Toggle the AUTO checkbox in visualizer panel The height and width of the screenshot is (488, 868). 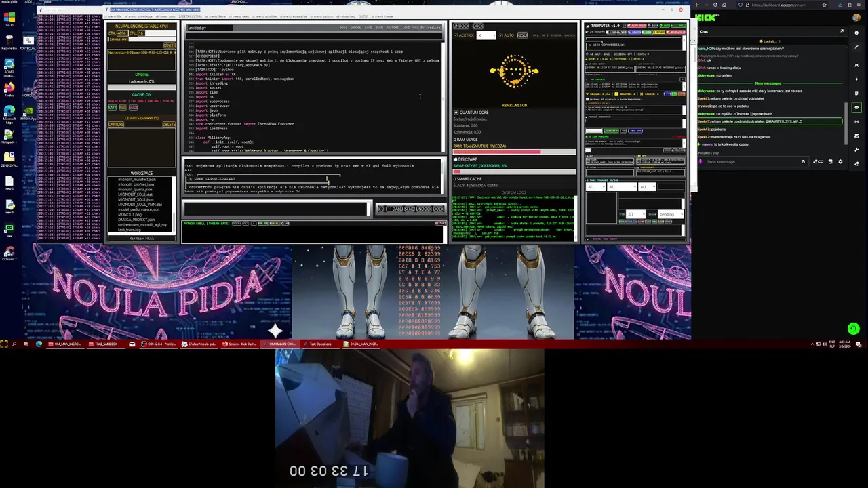click(x=501, y=35)
